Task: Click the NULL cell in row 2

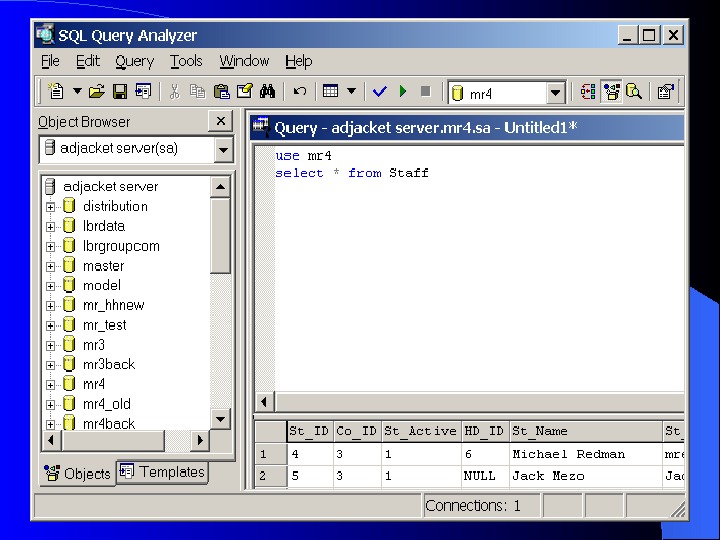Action: (x=485, y=476)
